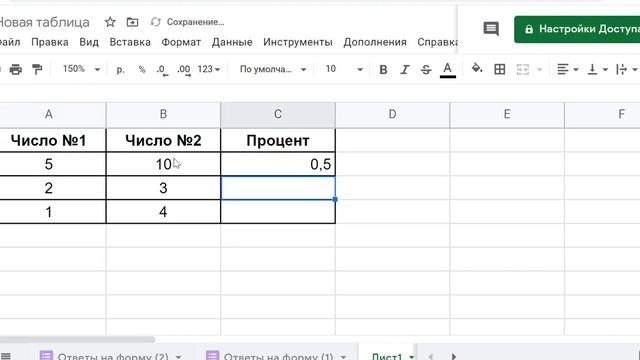Open the font size 10 dropdown
The width and height of the screenshot is (640, 360).
(x=344, y=69)
